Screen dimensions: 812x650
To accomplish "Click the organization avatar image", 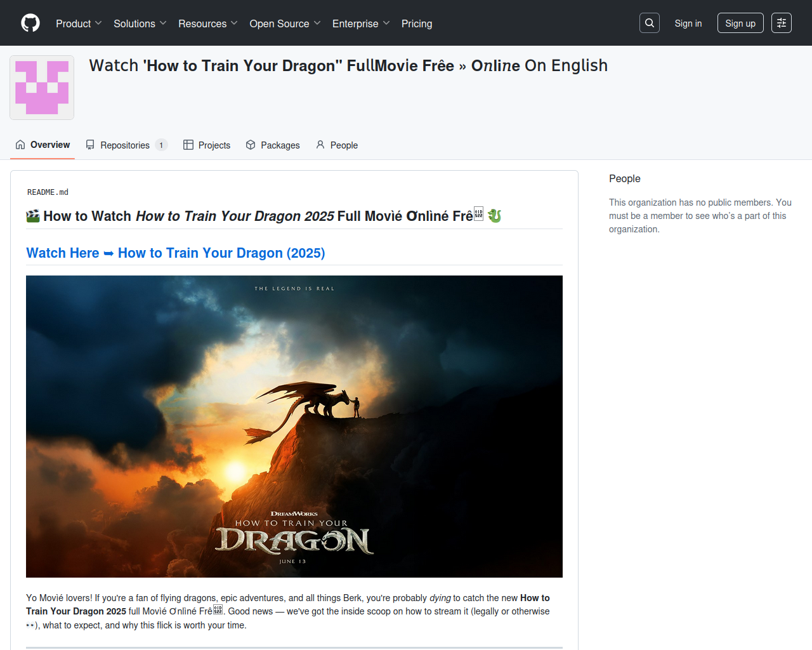I will [42, 88].
